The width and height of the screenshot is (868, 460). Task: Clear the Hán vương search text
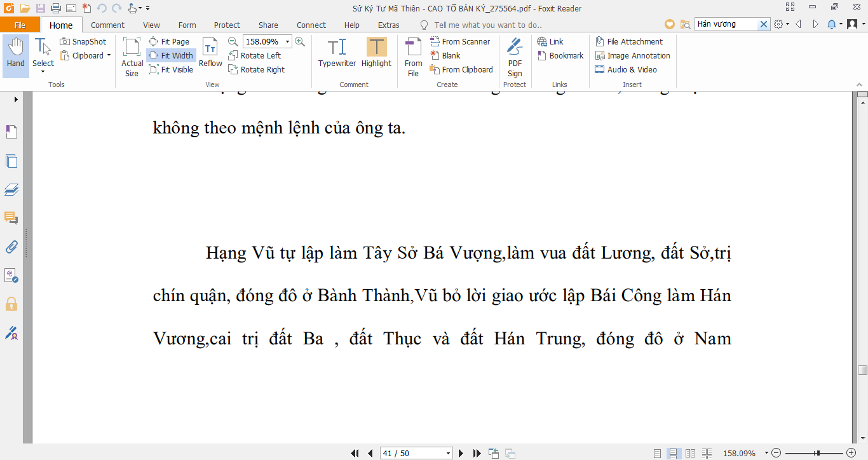pos(764,24)
